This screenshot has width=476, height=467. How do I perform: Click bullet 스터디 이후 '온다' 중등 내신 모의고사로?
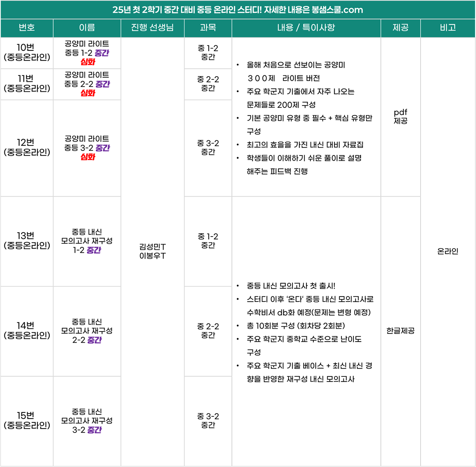click(x=310, y=306)
